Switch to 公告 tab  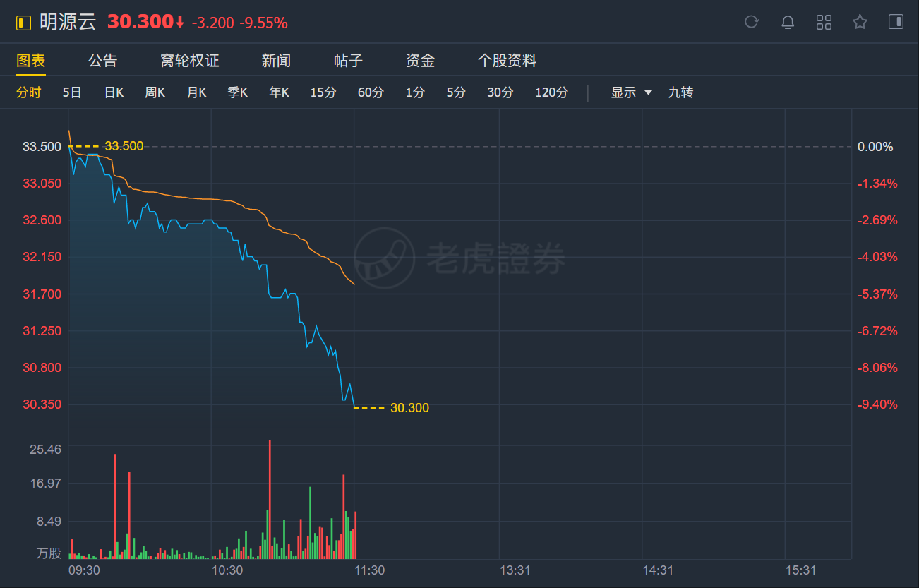[102, 61]
